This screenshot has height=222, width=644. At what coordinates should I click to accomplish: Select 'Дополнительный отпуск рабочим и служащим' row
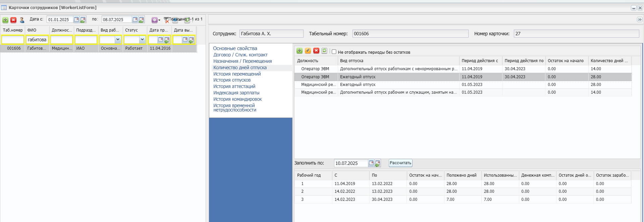click(463, 92)
